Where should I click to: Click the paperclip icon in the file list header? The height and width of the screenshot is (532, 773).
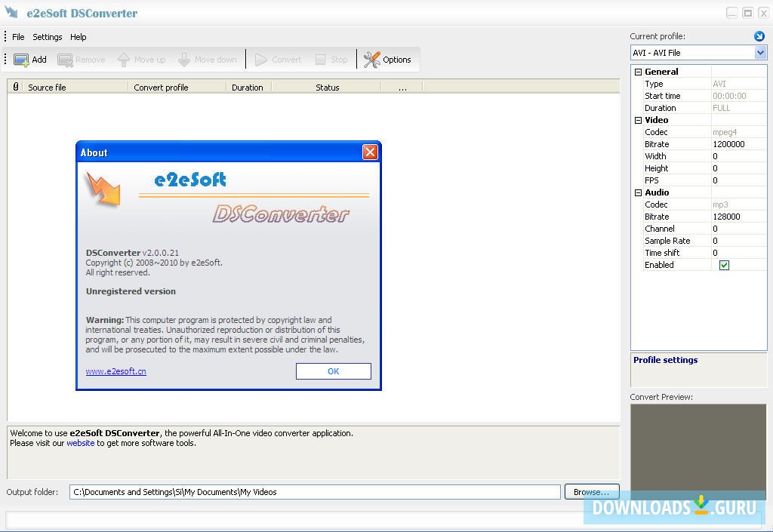15,86
